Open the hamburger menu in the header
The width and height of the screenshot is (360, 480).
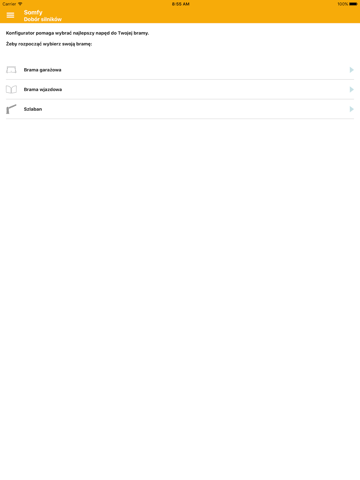[10, 15]
